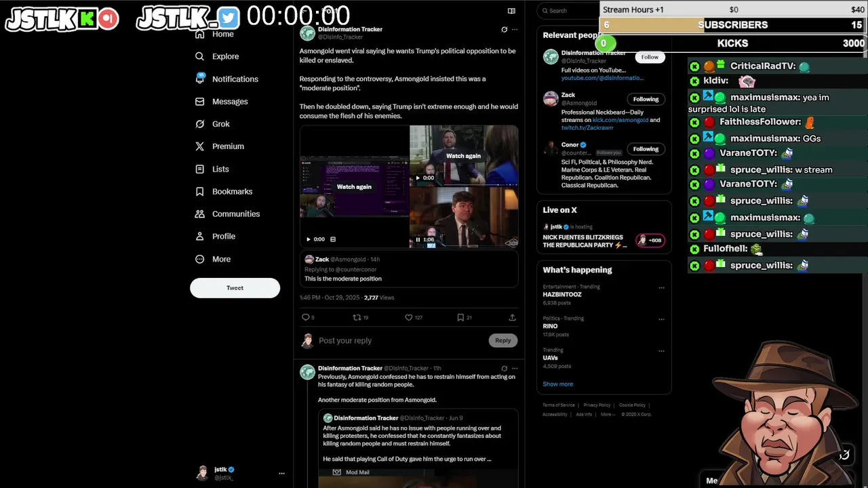Open the RINO trending topic
Screen dimensions: 868x488
[x=550, y=326]
